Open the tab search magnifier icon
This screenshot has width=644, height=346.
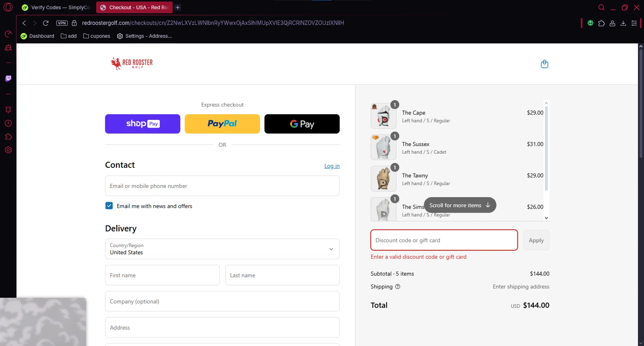[601, 7]
